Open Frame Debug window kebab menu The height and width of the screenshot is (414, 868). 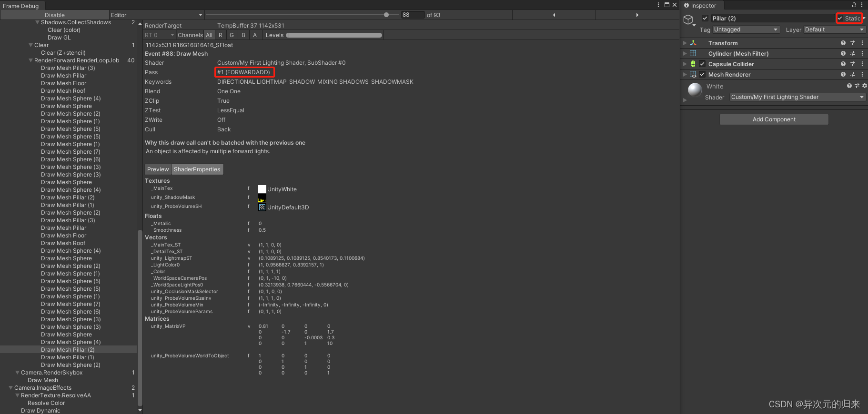pos(659,5)
